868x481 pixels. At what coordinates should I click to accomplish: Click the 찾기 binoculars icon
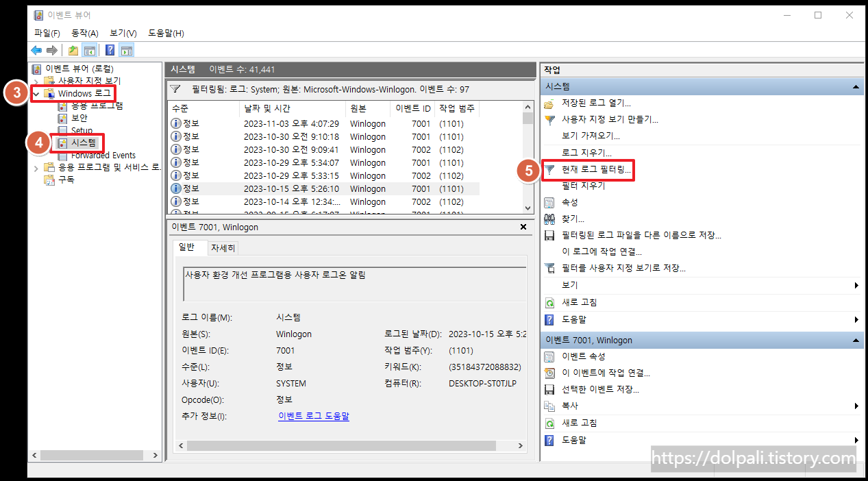tap(548, 218)
